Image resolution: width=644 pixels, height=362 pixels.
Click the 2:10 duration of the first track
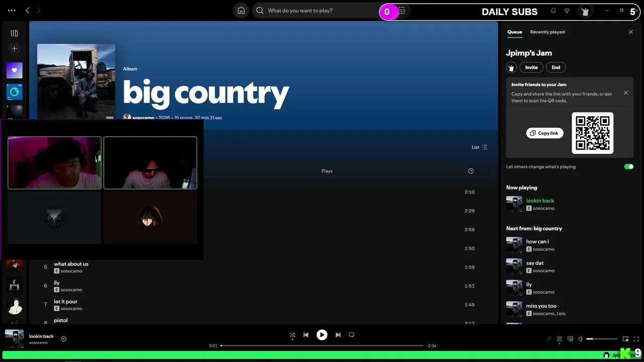pyautogui.click(x=469, y=192)
